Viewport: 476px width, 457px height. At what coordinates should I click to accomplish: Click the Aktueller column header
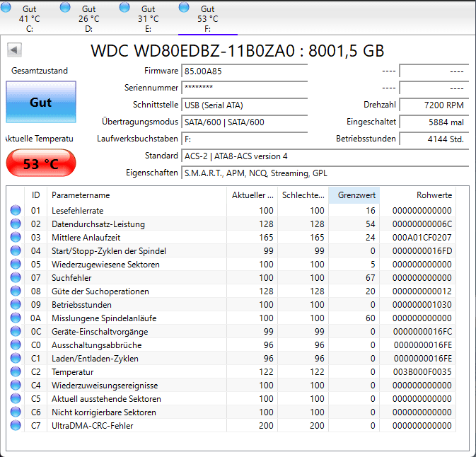coord(252,195)
